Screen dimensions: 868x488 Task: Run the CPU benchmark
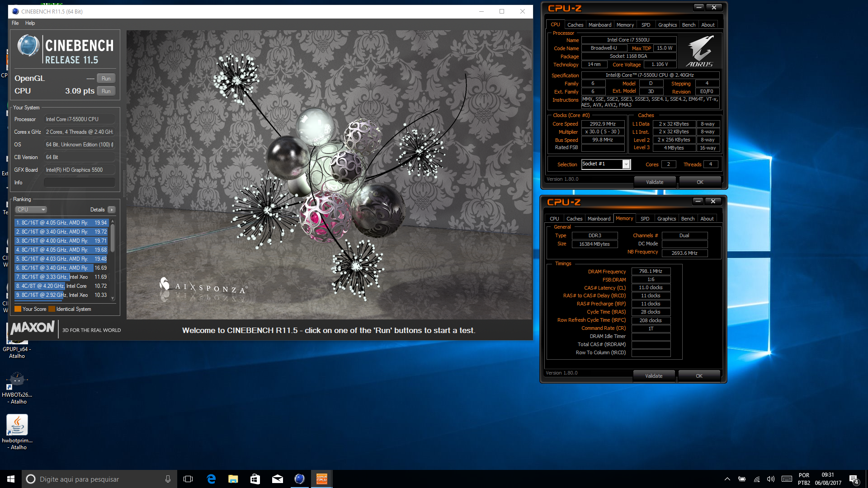(x=106, y=91)
